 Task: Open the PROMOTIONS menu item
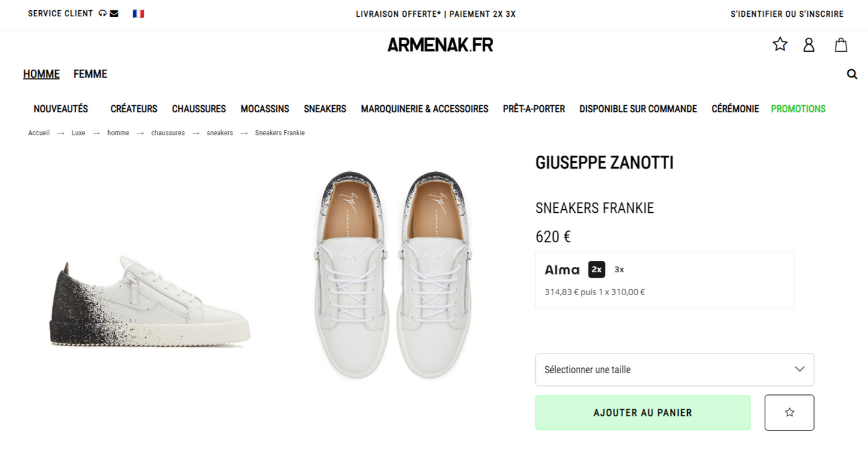(x=798, y=109)
